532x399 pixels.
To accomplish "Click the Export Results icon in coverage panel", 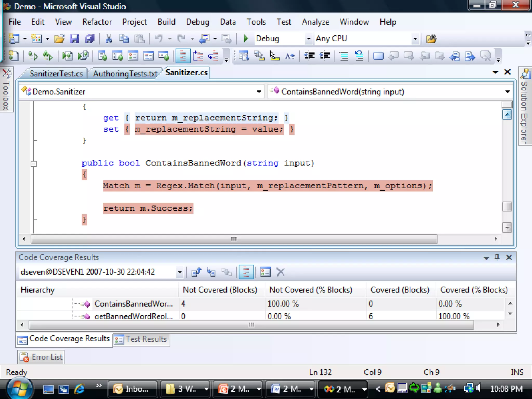I will [196, 272].
